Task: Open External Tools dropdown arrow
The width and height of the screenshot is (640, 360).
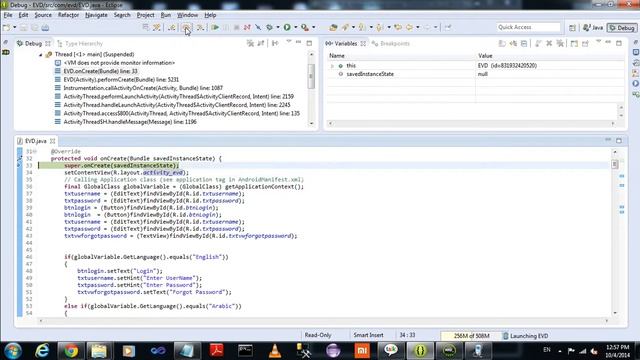Action: tap(313, 27)
